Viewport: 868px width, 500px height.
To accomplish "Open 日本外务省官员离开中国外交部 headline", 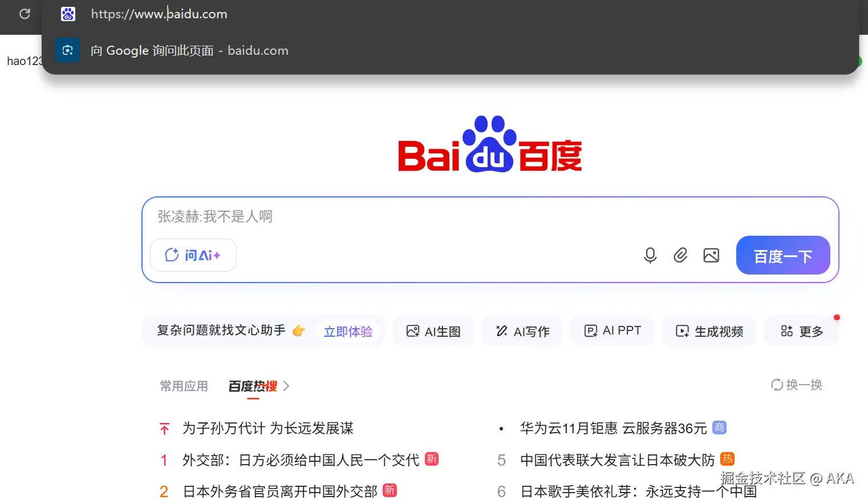I will coord(280,491).
